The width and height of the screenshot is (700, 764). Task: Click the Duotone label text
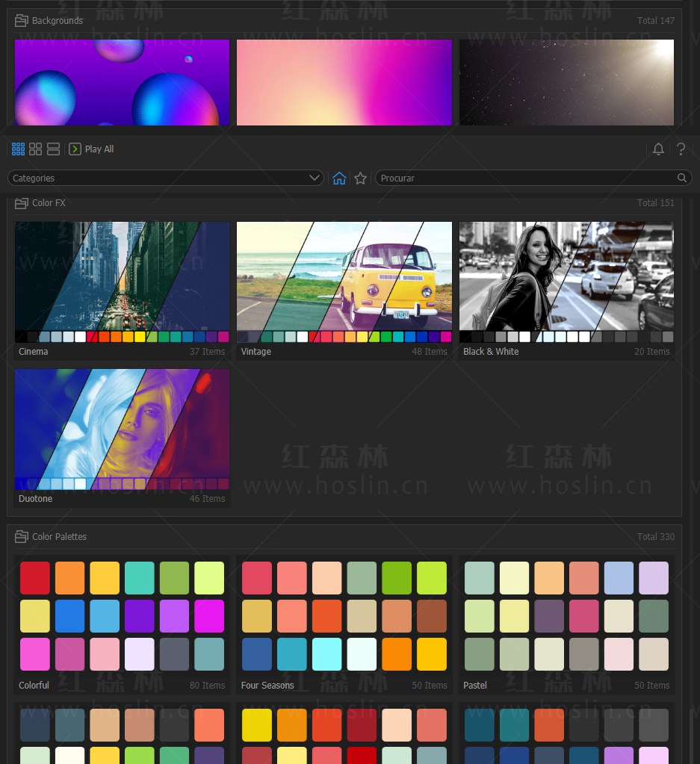(x=36, y=498)
